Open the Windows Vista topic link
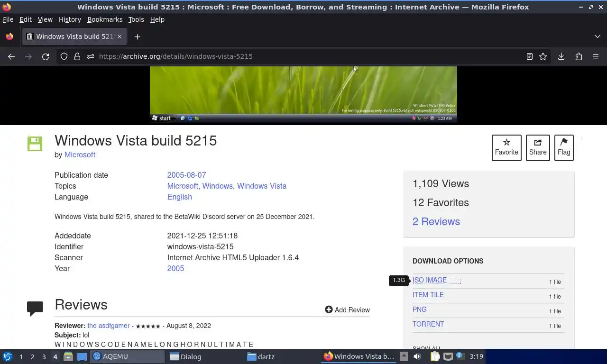 tap(262, 186)
